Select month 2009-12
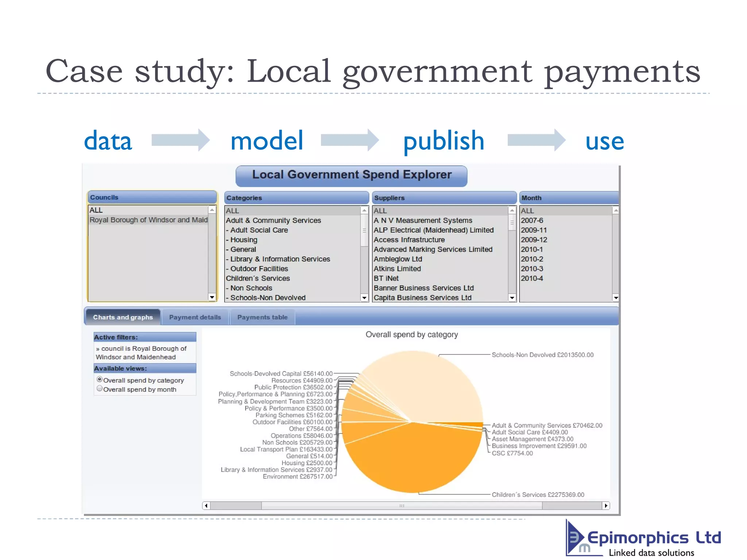Screen dimensions: 747x560 coord(566,240)
